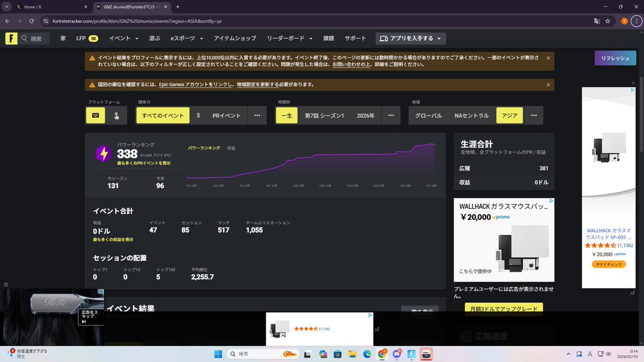
Task: Open Microsoft Edge from the taskbar
Action: tap(367, 353)
